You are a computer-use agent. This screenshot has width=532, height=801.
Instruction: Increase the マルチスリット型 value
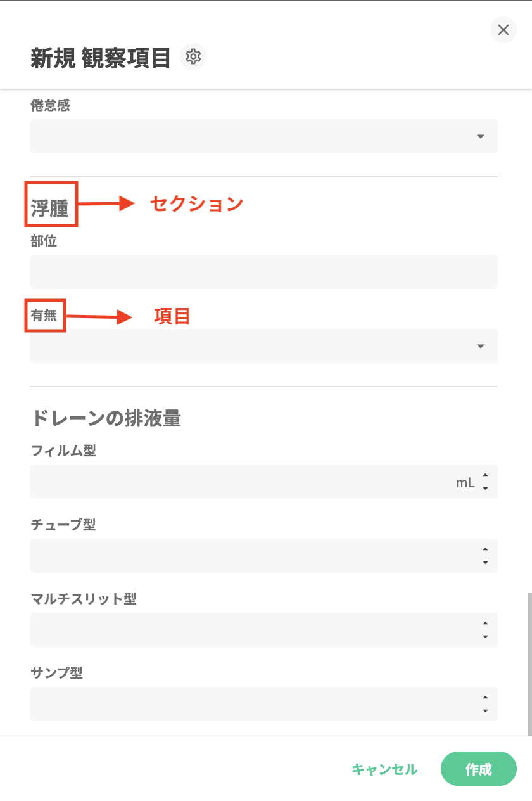click(485, 624)
